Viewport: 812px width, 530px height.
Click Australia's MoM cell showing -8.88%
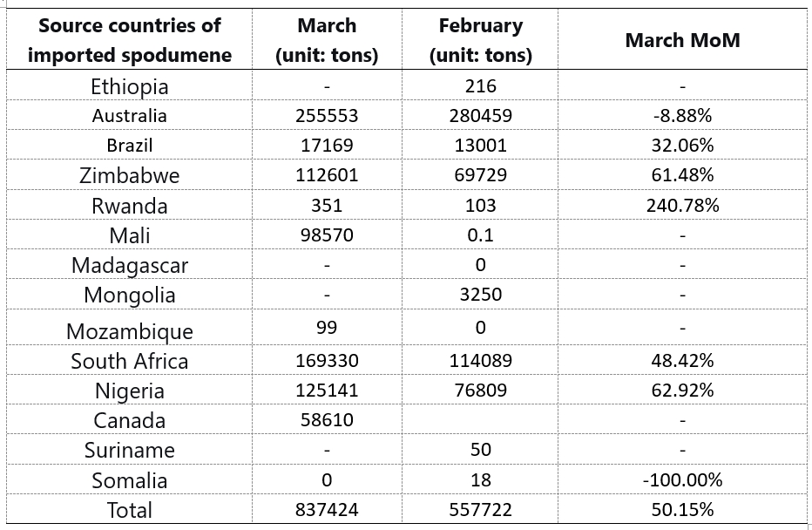pyautogui.click(x=682, y=115)
